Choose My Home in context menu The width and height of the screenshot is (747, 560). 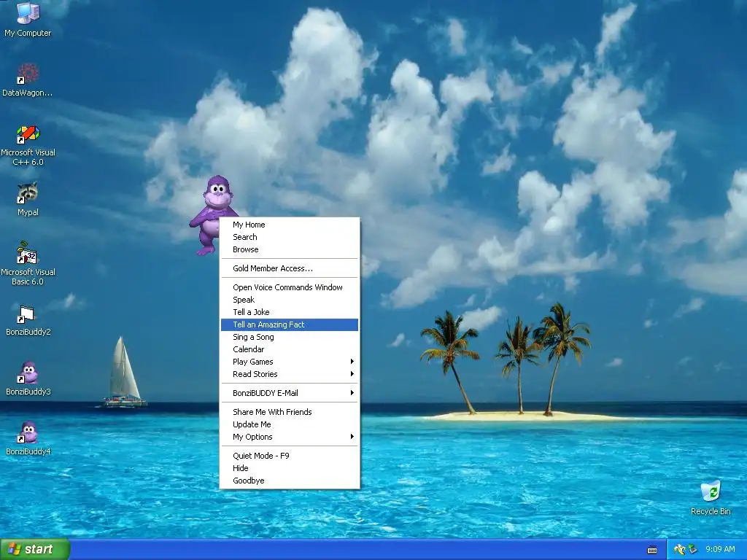pyautogui.click(x=290, y=225)
